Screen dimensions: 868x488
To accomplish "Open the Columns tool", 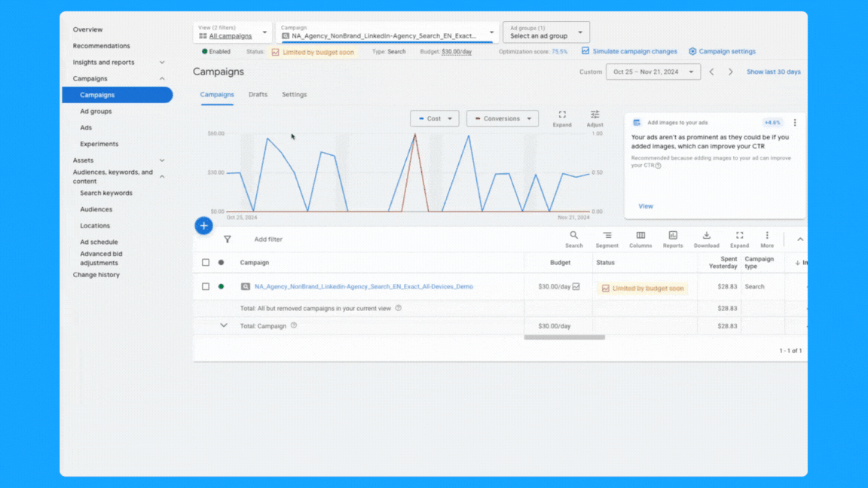I will [640, 239].
